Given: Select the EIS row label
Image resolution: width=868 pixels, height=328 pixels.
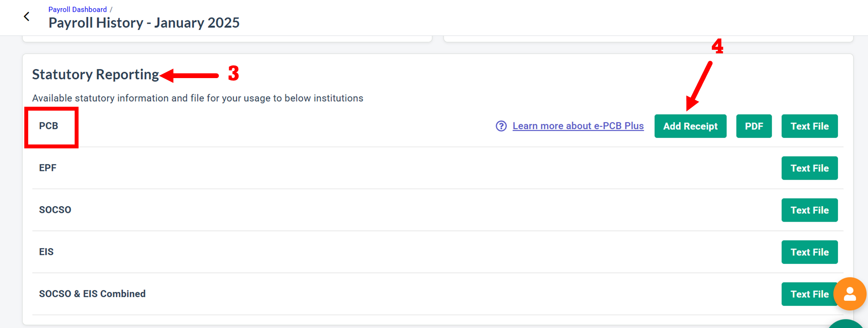Looking at the screenshot, I should pyautogui.click(x=46, y=252).
